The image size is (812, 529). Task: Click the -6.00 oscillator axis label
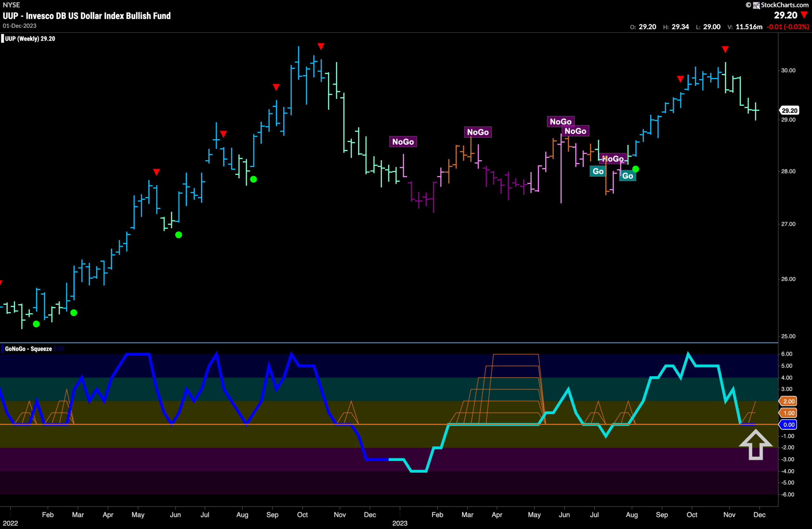coord(788,494)
